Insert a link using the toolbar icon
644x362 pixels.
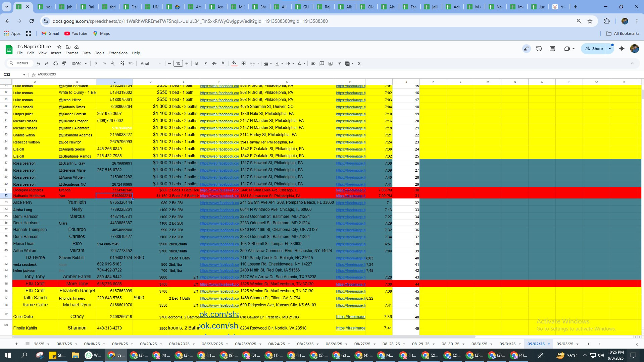coord(313,63)
